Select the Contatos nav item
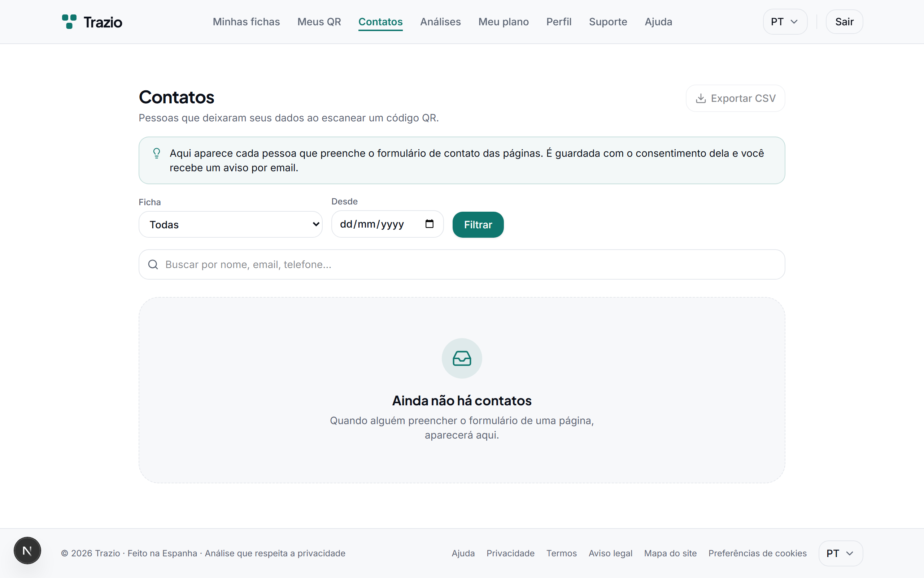Image resolution: width=924 pixels, height=578 pixels. [x=380, y=22]
